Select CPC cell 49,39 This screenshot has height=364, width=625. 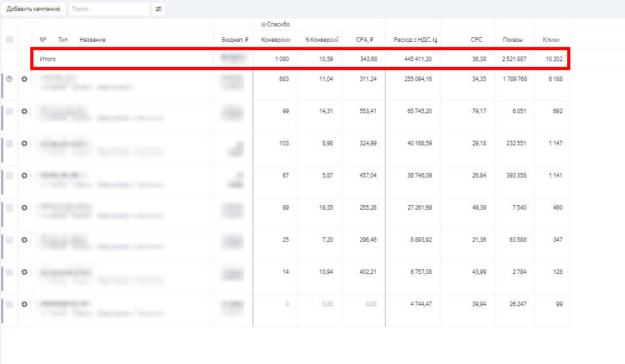[479, 208]
